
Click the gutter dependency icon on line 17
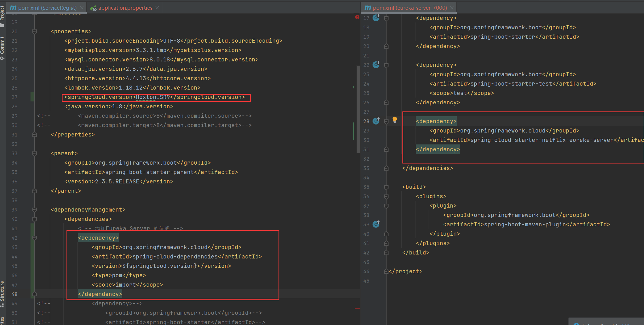pos(376,18)
